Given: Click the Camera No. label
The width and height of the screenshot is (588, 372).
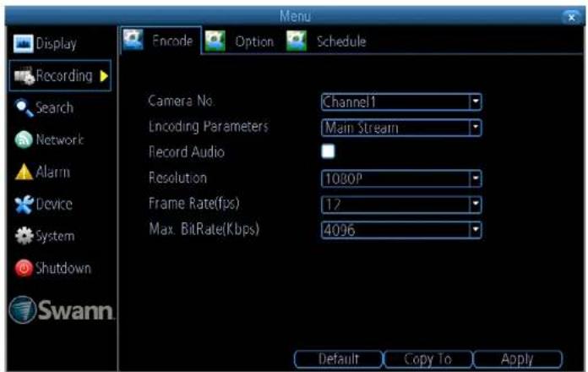Looking at the screenshot, I should point(181,101).
